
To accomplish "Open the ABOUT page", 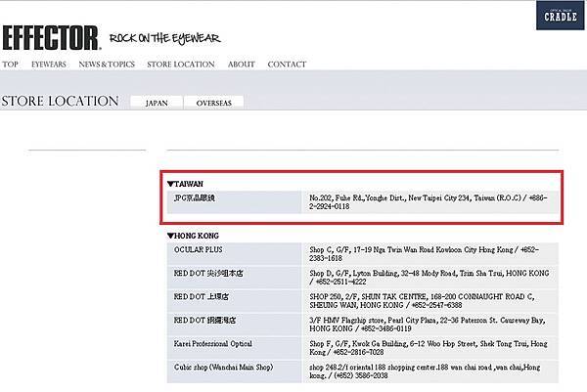I will 241,65.
